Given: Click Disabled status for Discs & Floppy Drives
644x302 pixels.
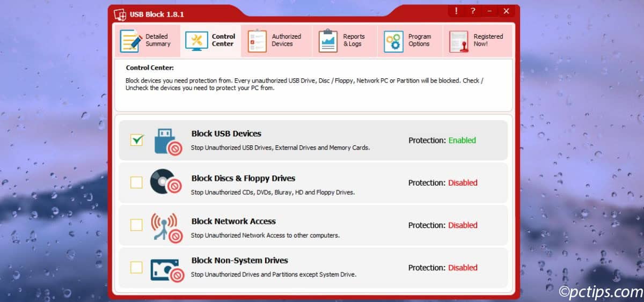Looking at the screenshot, I should click(463, 183).
